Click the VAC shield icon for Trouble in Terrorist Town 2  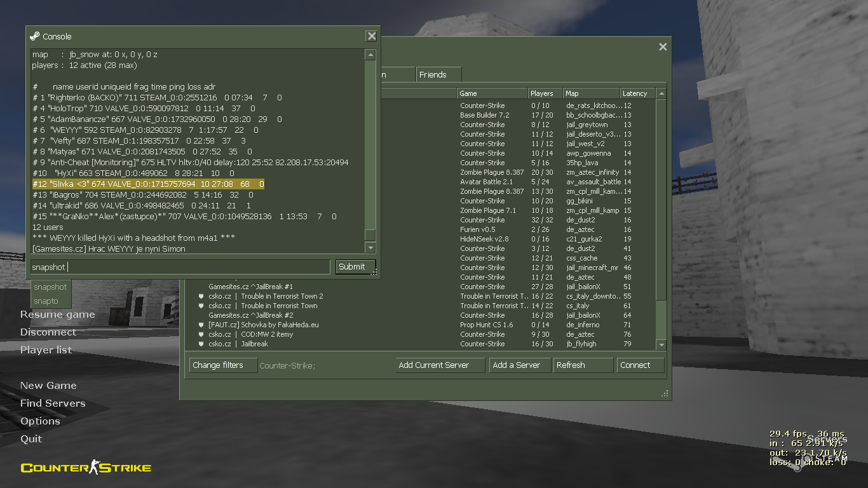click(201, 296)
